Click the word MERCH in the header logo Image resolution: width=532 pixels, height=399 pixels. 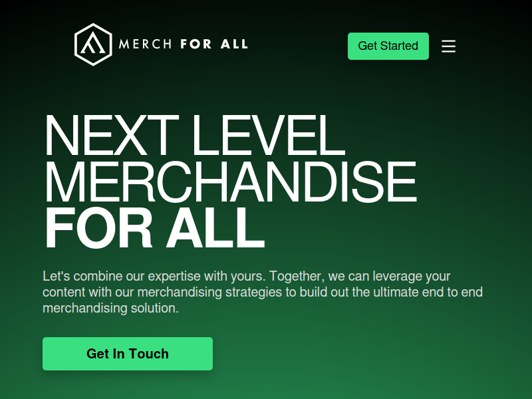pos(145,44)
